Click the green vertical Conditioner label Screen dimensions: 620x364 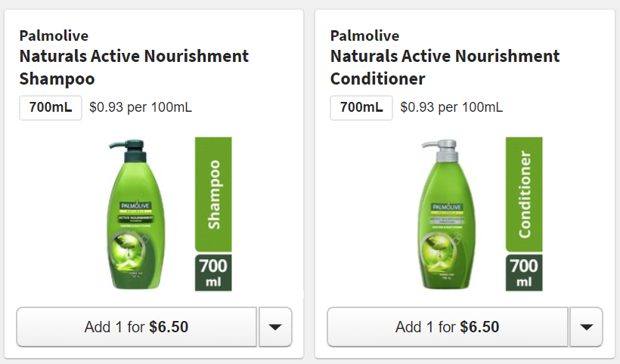coord(525,194)
